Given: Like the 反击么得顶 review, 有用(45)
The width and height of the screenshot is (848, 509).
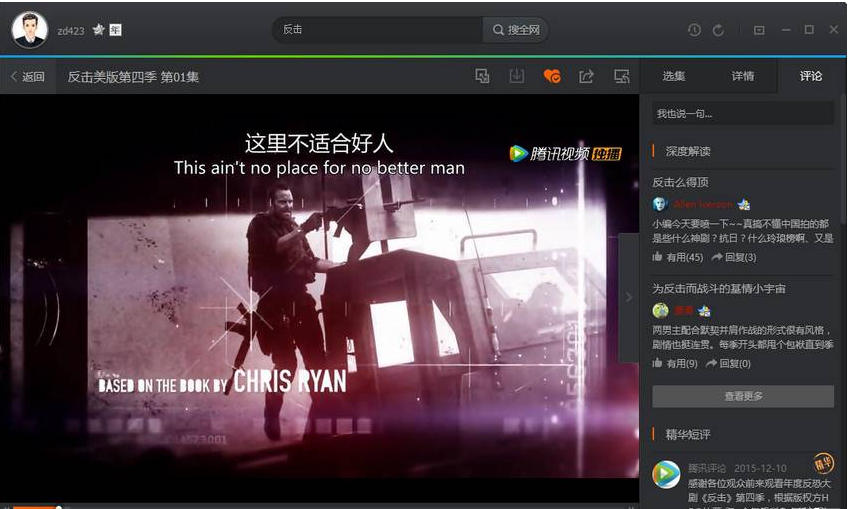Looking at the screenshot, I should coord(678,257).
